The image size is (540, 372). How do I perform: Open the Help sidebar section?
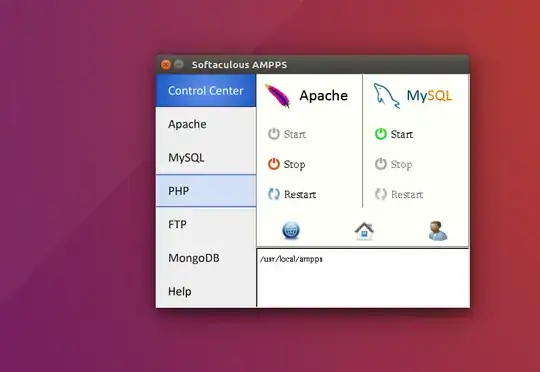point(206,291)
